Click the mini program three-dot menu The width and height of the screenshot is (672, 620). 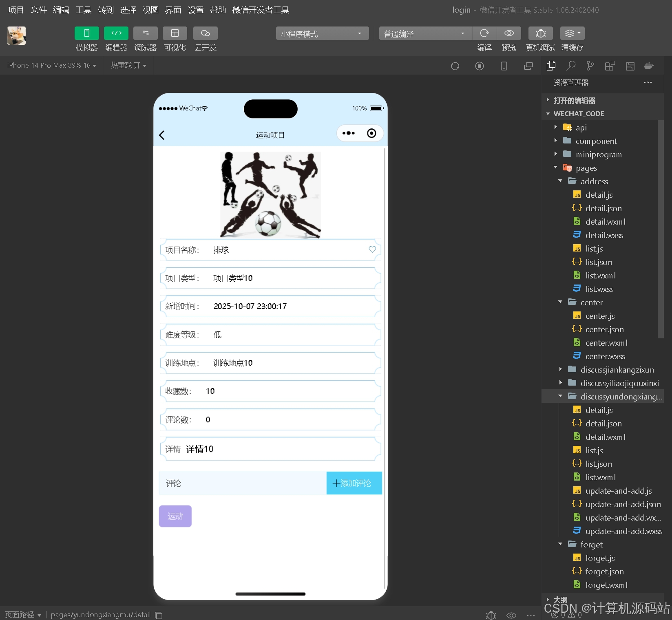349,133
